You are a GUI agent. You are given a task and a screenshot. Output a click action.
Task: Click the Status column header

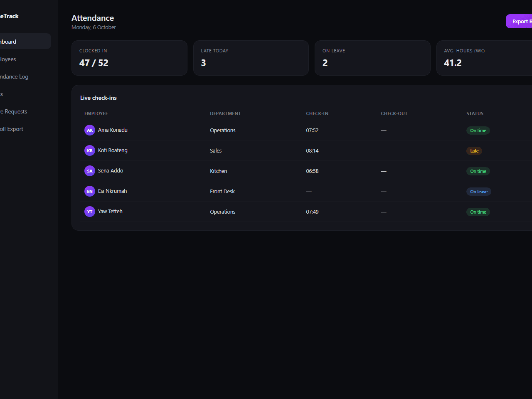pos(475,113)
